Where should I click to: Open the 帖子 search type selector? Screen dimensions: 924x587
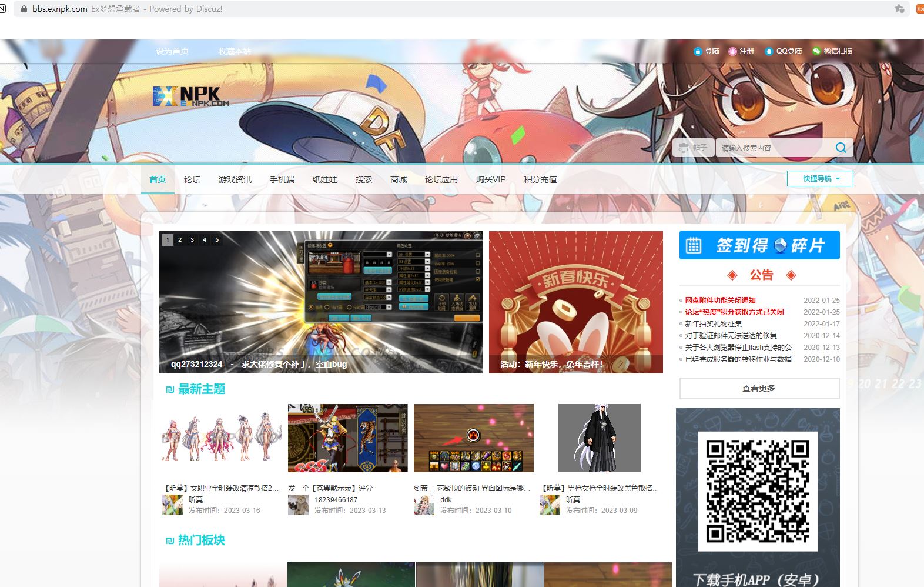693,148
